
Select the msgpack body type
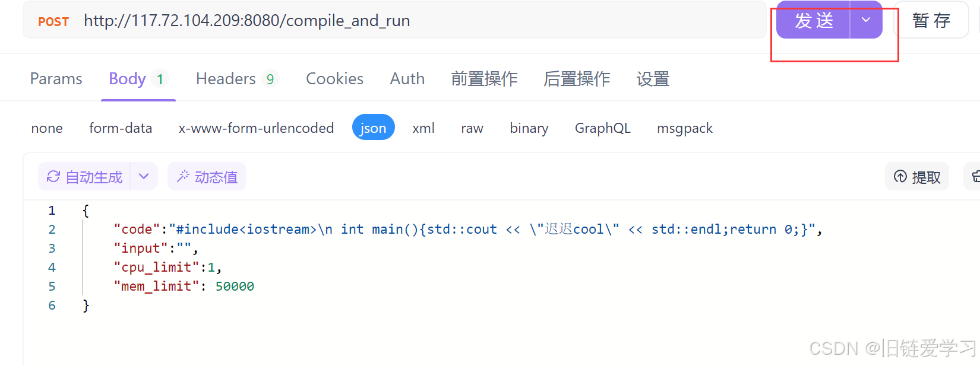684,128
